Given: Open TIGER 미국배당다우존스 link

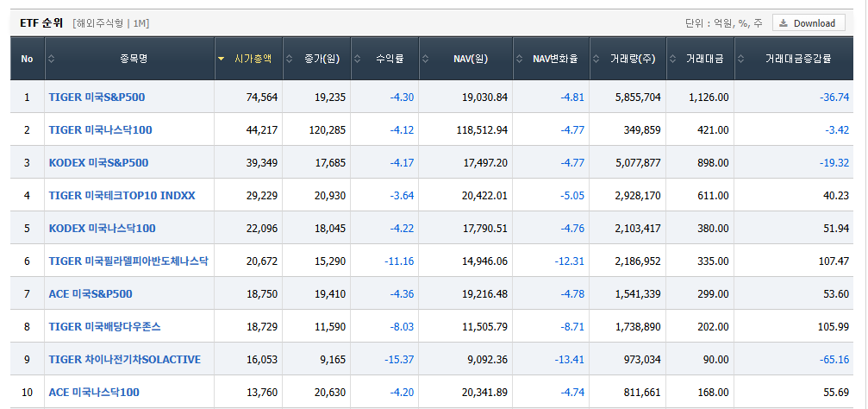Looking at the screenshot, I should point(104,326).
